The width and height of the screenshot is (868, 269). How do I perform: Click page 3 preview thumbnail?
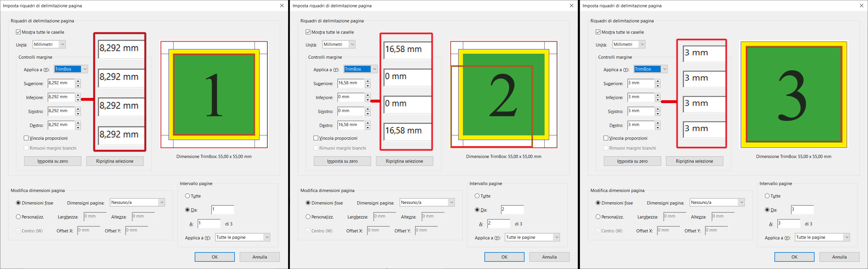pyautogui.click(x=794, y=95)
